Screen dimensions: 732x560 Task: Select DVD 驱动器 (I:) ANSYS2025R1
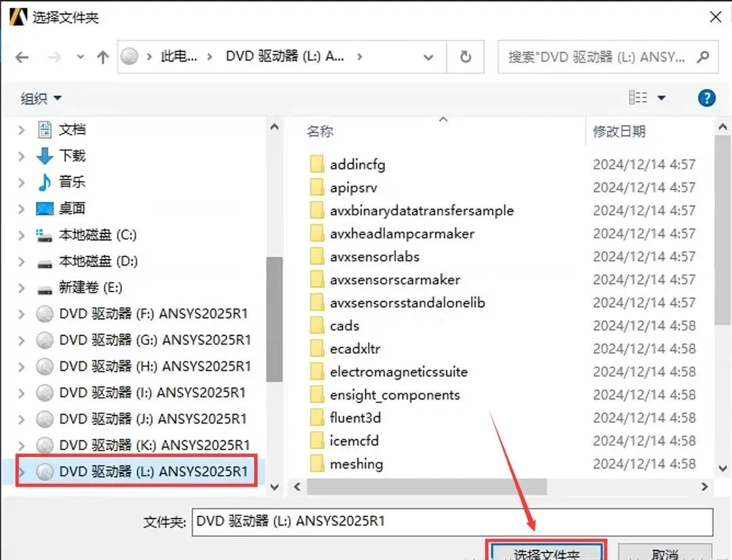[152, 393]
